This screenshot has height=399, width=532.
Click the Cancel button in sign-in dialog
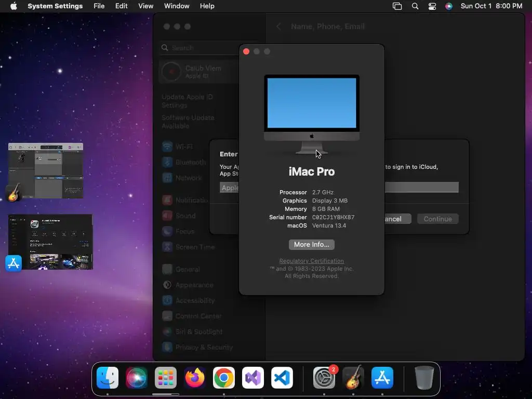click(x=397, y=219)
